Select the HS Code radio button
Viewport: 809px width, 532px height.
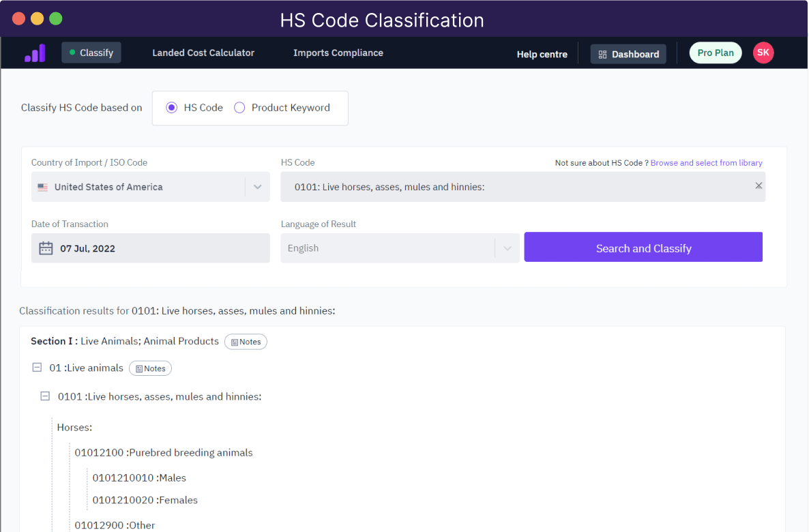(x=171, y=107)
